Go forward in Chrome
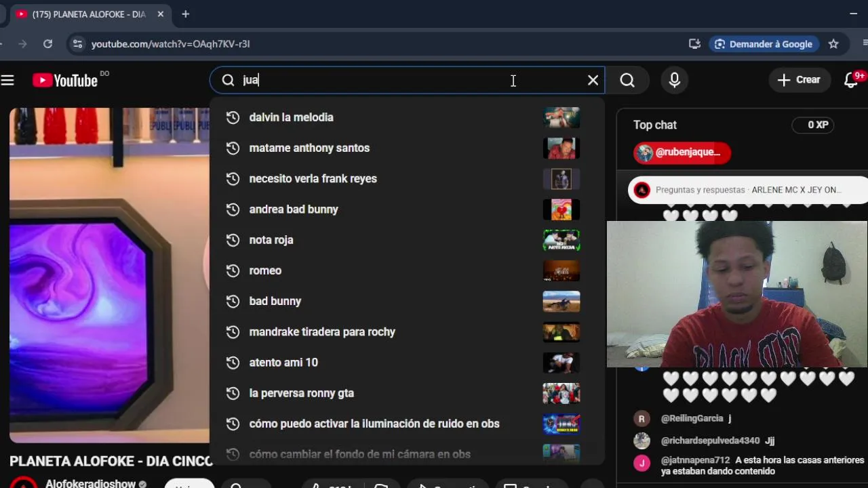Image resolution: width=868 pixels, height=488 pixels. (x=22, y=43)
